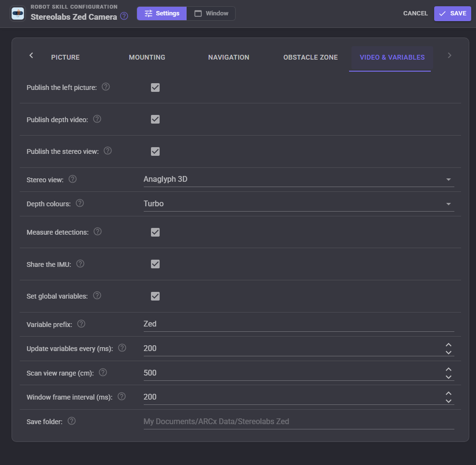
Task: Click help icon for Share the IMU
Action: pos(80,264)
